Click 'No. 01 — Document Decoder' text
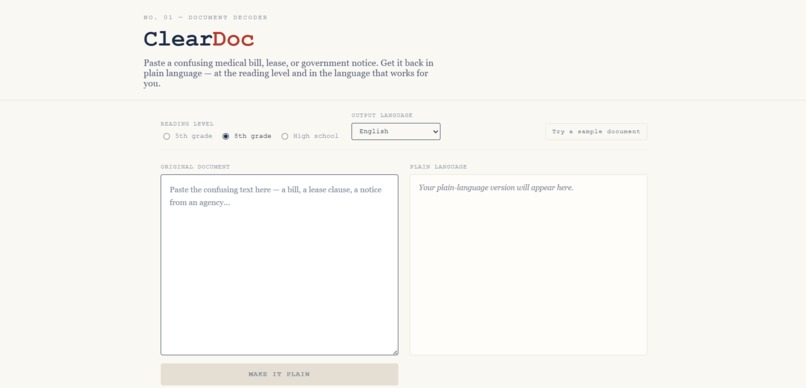 pyautogui.click(x=206, y=17)
